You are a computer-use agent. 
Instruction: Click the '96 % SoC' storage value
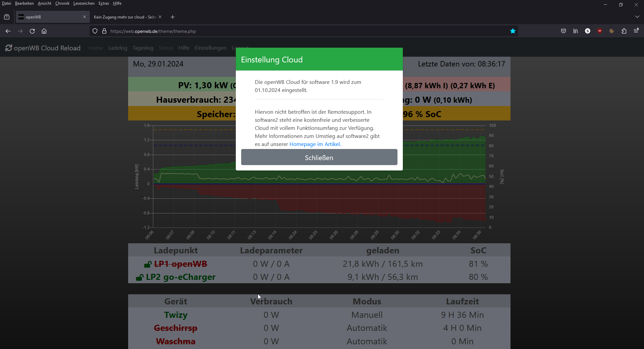click(422, 114)
